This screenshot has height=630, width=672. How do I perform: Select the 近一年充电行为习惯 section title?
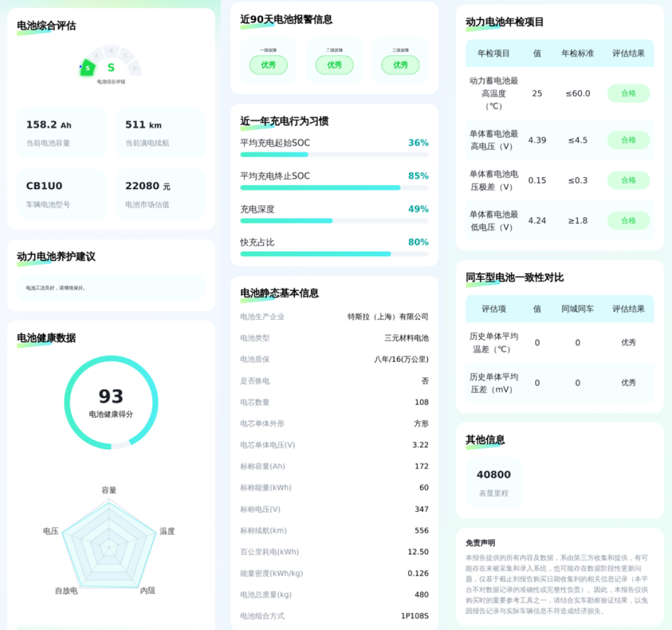(x=284, y=121)
